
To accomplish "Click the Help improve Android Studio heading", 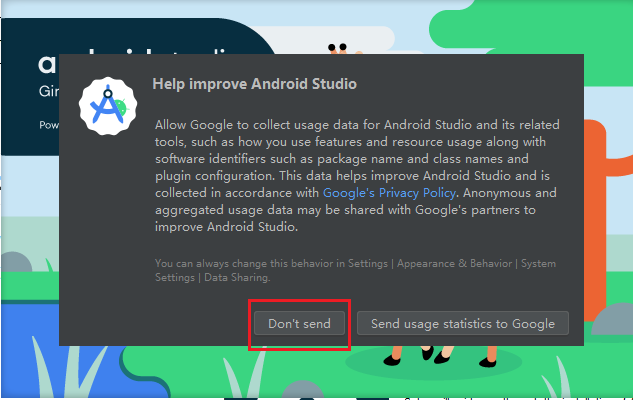I will (x=255, y=84).
